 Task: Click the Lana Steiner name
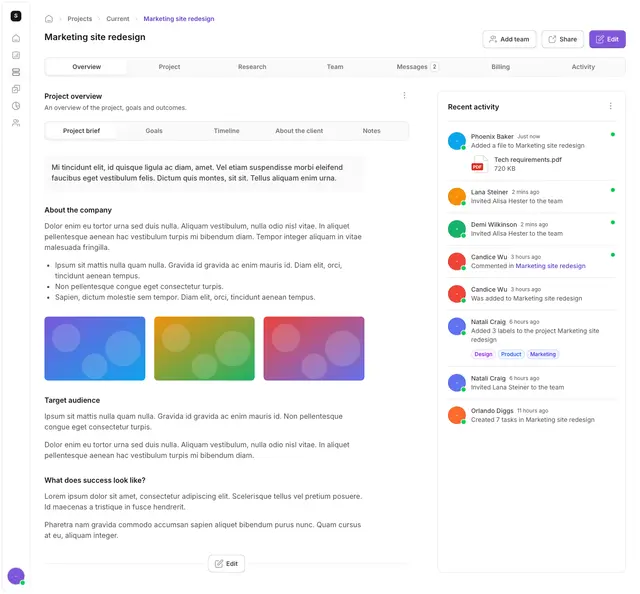tap(489, 192)
